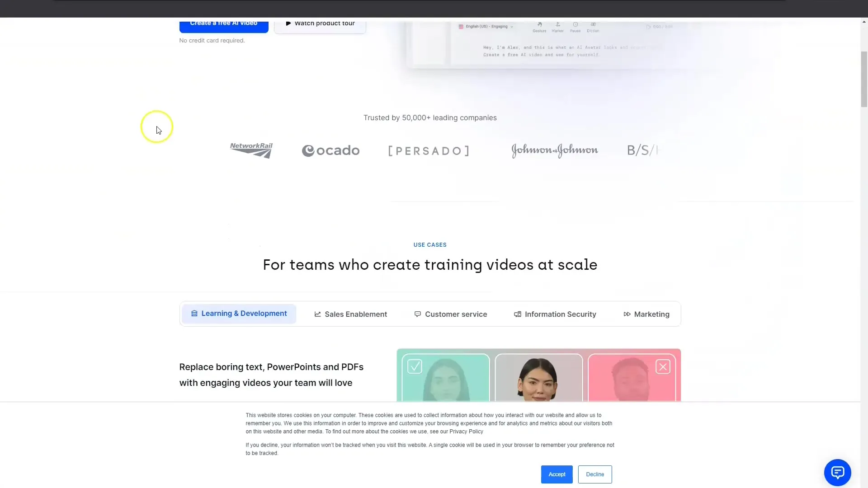This screenshot has height=488, width=868.
Task: Toggle cookie preference decline option
Action: coord(594,474)
